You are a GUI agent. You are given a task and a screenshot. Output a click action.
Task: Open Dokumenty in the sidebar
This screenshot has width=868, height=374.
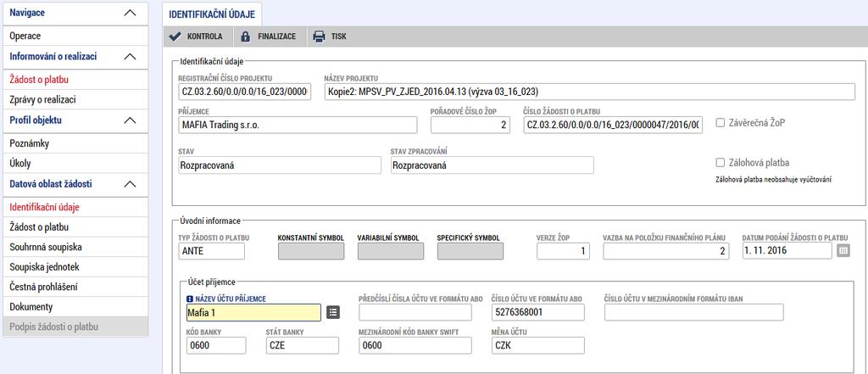(75, 307)
